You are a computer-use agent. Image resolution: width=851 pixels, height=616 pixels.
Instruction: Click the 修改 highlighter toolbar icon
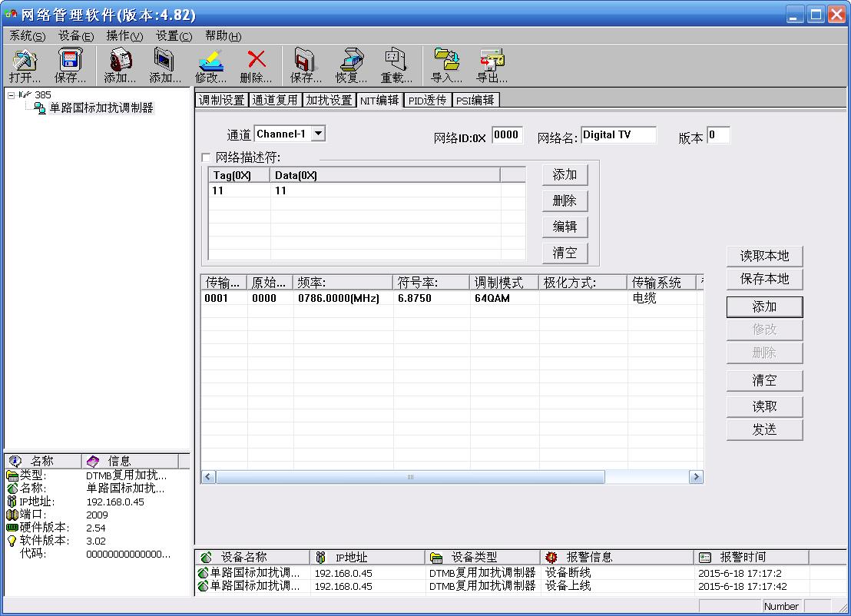pyautogui.click(x=211, y=59)
